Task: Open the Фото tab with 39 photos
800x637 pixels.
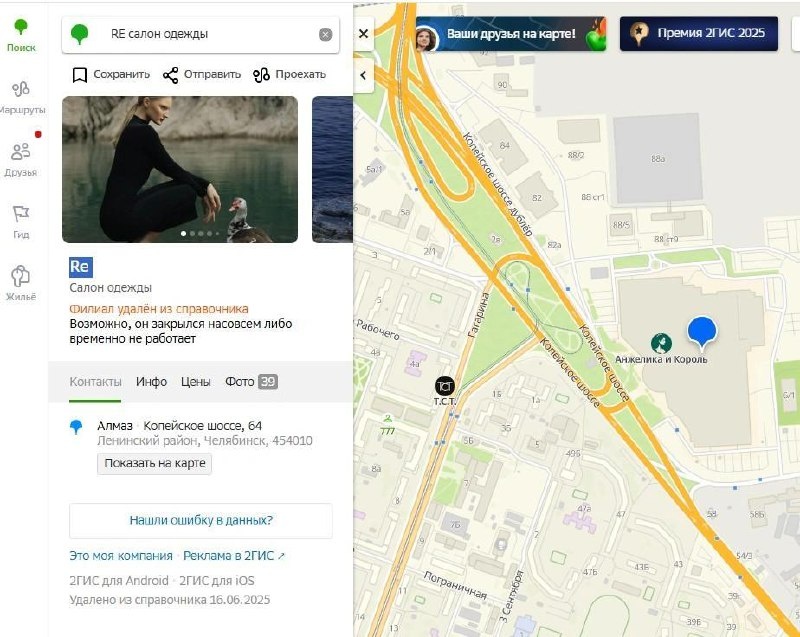Action: (251, 381)
